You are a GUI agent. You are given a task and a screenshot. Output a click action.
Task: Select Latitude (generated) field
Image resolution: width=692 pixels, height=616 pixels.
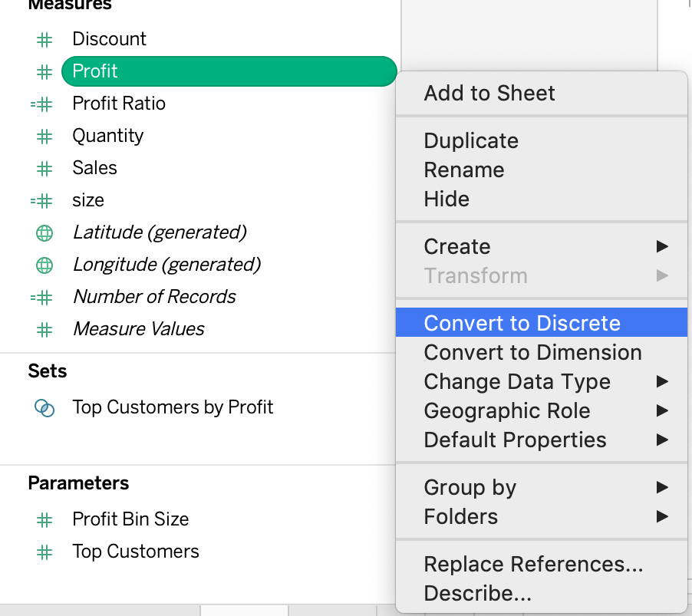(x=160, y=232)
